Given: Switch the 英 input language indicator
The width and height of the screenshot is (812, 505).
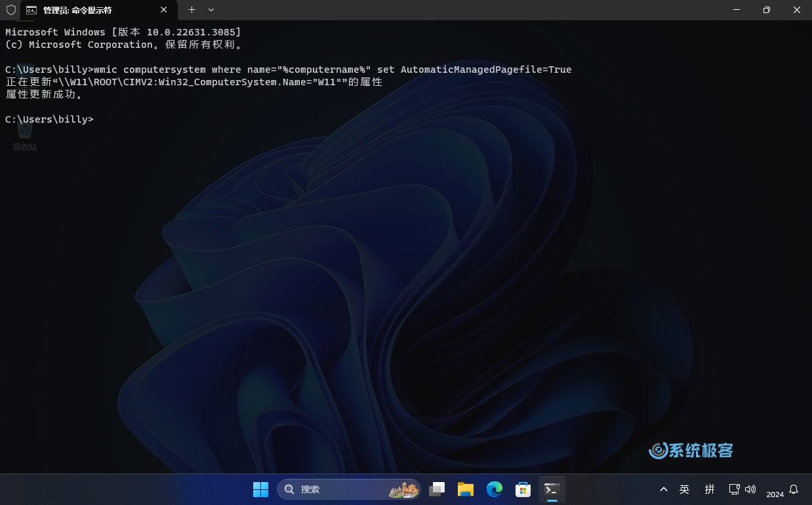Looking at the screenshot, I should coord(685,489).
